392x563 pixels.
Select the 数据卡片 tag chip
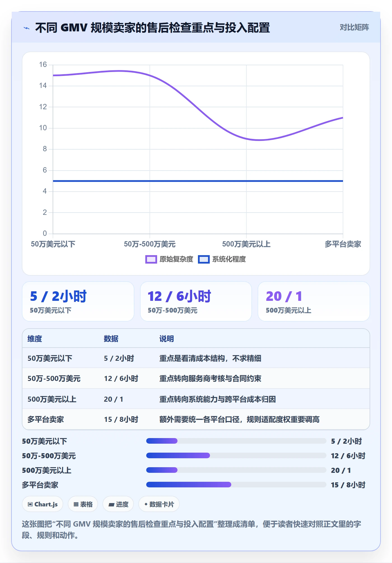[159, 504]
